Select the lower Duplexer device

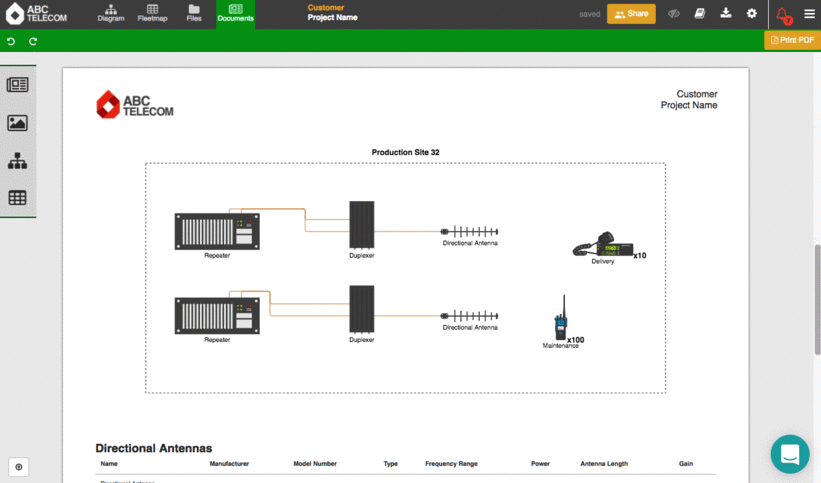point(361,309)
